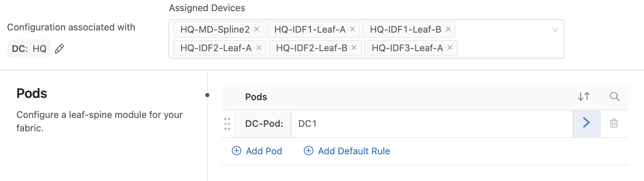The width and height of the screenshot is (644, 181).
Task: Select the HQ-IDF3-Leaf-A device tag
Action: pos(407,48)
